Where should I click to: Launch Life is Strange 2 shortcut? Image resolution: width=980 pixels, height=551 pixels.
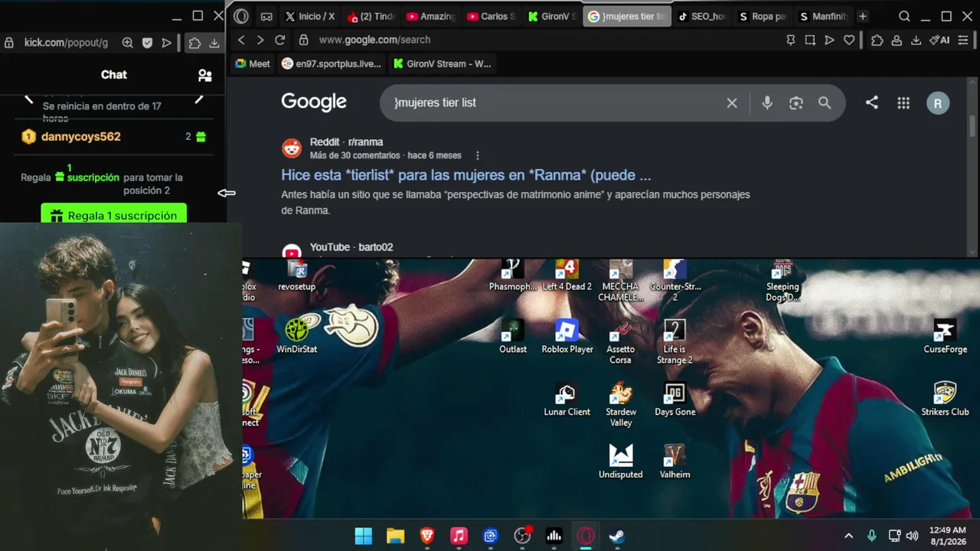click(x=675, y=342)
